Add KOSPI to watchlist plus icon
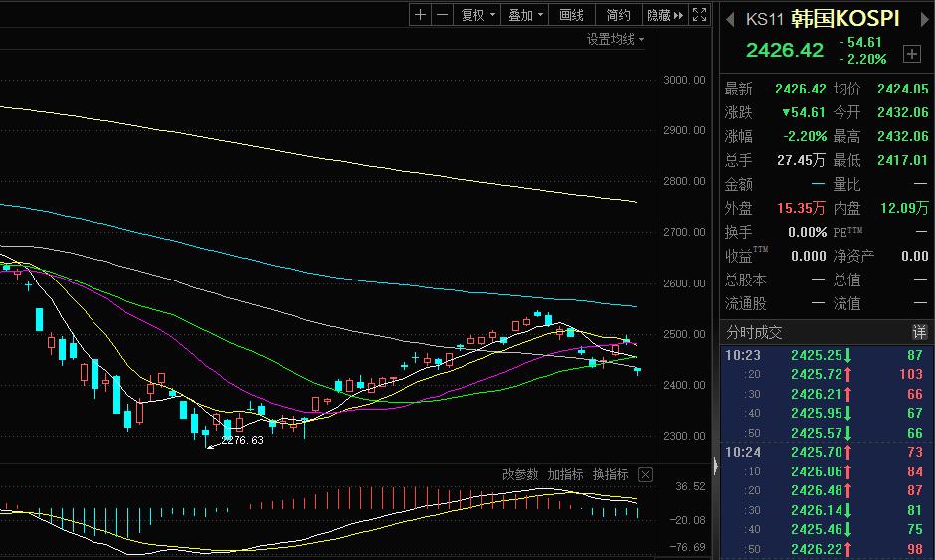The width and height of the screenshot is (935, 560). (x=912, y=54)
